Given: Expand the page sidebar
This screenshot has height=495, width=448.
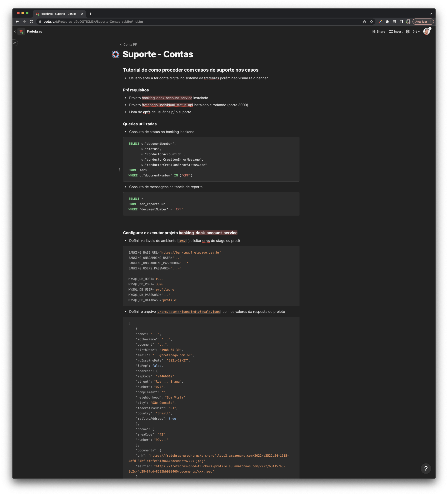Looking at the screenshot, I should tap(15, 43).
